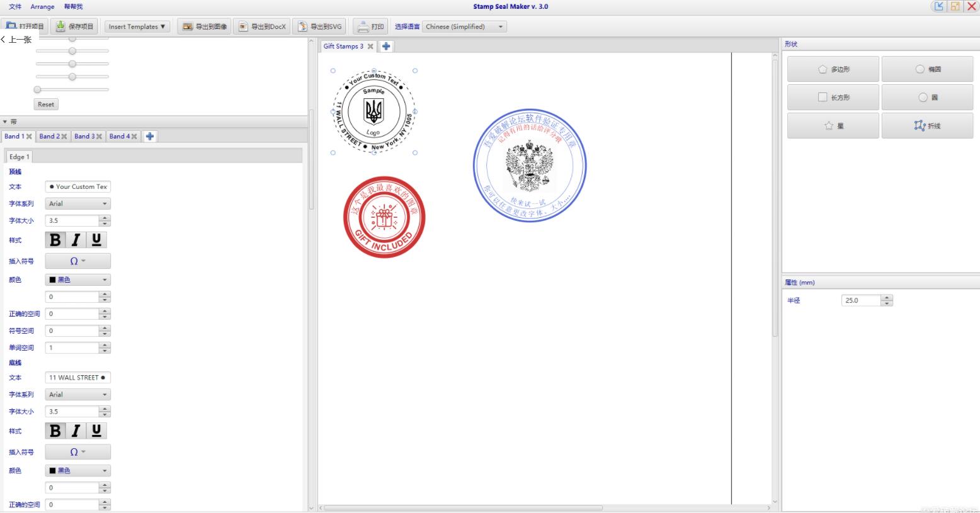Click the 半径 value field showing 25.0
This screenshot has height=513, width=980.
861,300
